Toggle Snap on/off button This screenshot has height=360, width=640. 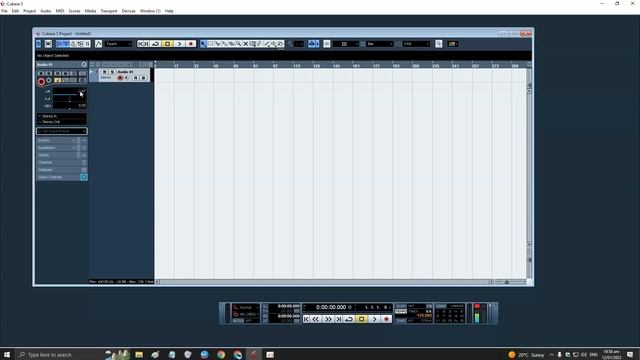tap(327, 44)
